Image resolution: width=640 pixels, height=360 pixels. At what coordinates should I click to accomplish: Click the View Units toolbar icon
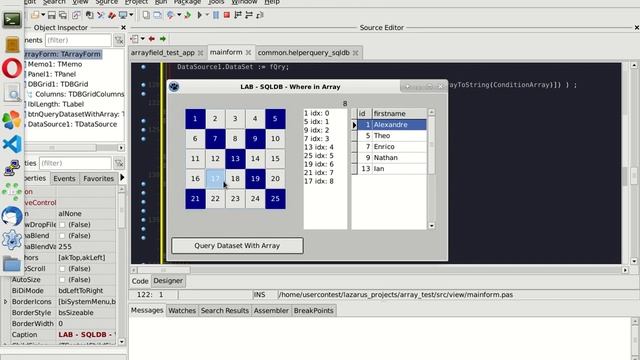[x=146, y=16]
